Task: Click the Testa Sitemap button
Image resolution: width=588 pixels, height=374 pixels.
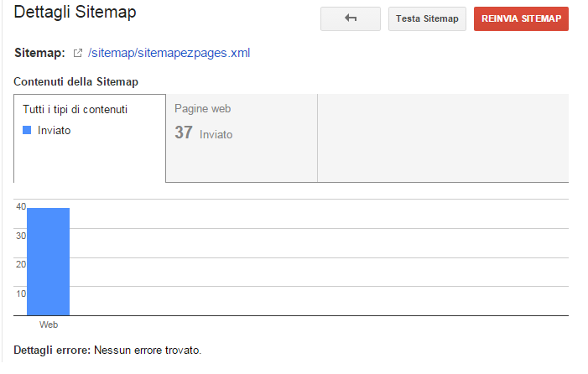Action: (x=427, y=18)
